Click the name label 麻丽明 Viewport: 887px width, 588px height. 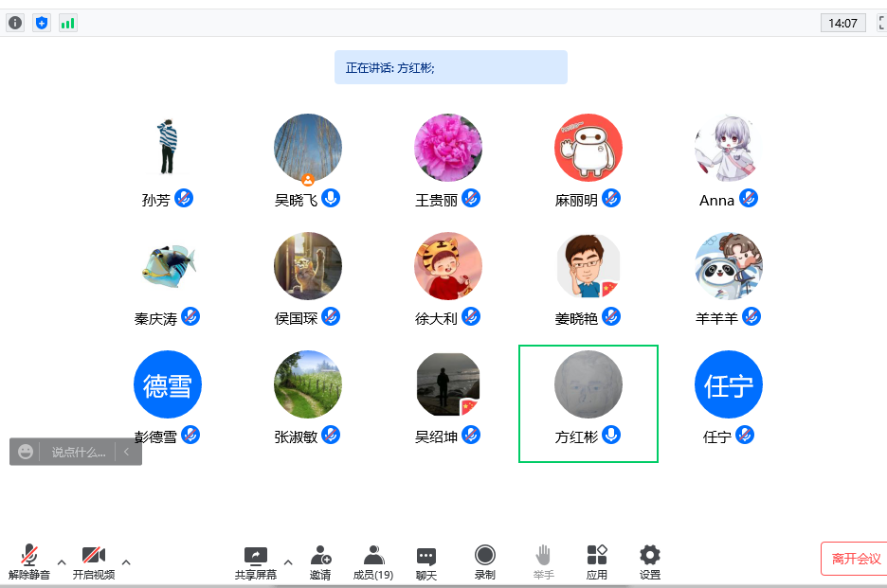tap(576, 200)
